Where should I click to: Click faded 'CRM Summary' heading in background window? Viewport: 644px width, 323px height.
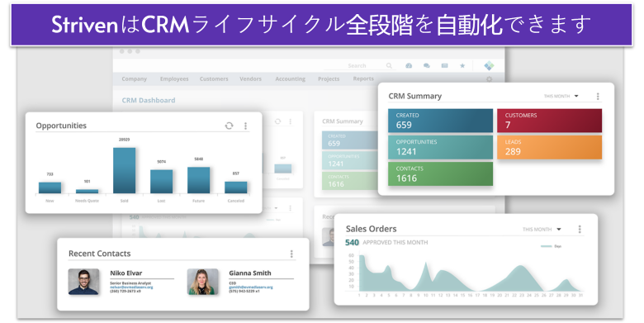(x=343, y=121)
